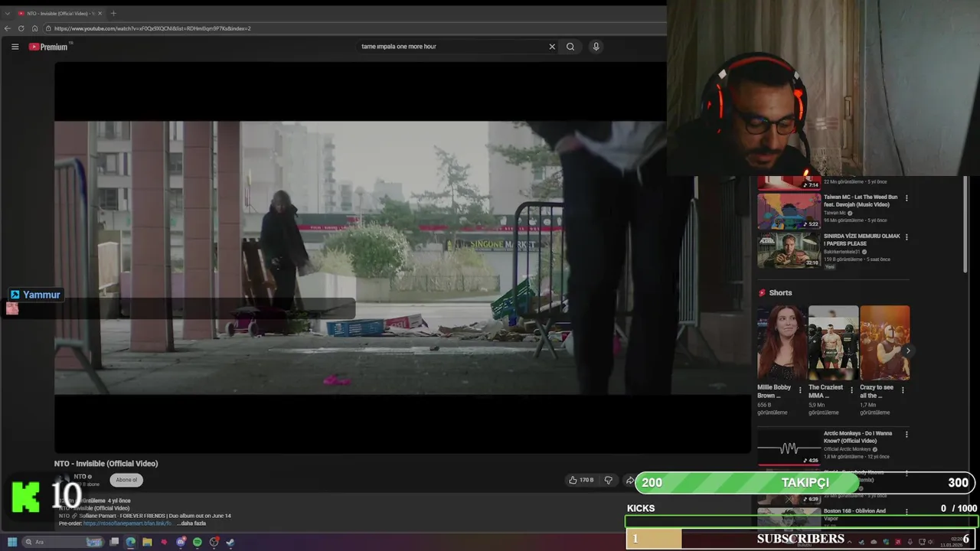
Task: Open Crazy to see all the short thumbnail
Action: tap(884, 343)
